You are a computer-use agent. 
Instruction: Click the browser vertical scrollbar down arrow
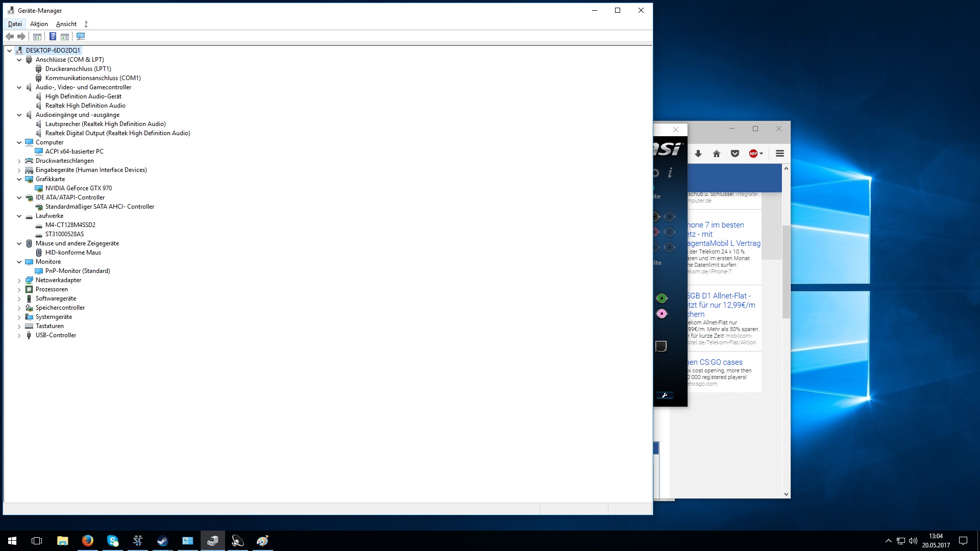[786, 494]
